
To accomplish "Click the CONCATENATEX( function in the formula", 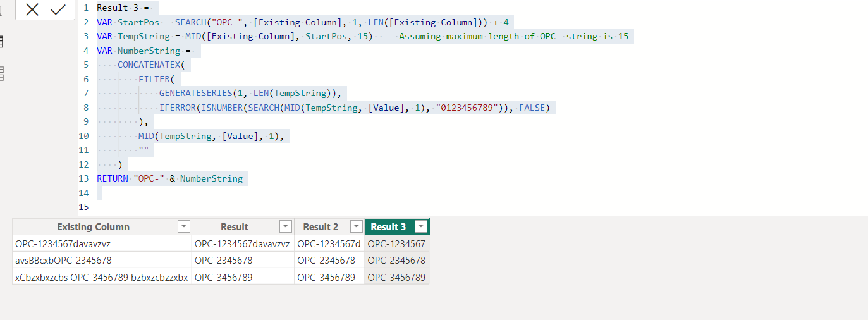I will point(151,65).
